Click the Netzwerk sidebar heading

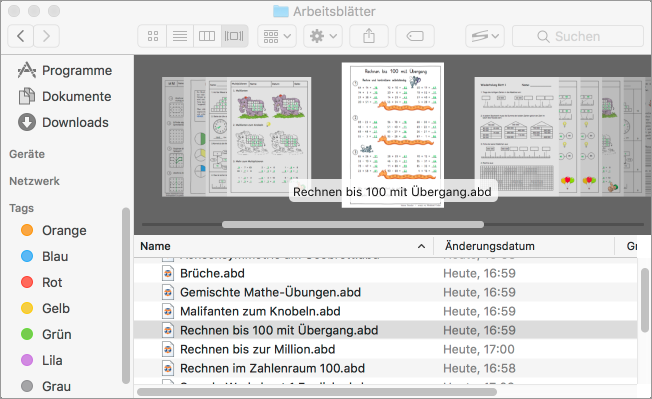click(x=35, y=181)
